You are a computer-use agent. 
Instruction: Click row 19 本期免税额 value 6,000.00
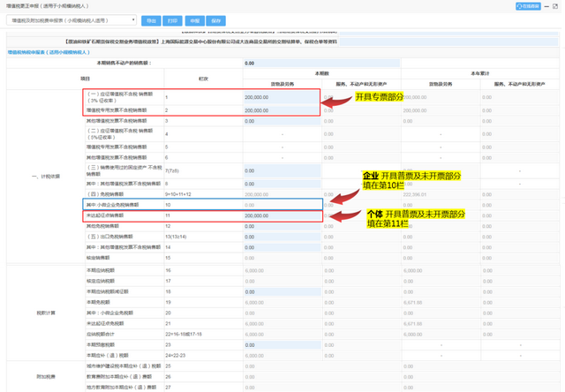tap(254, 303)
